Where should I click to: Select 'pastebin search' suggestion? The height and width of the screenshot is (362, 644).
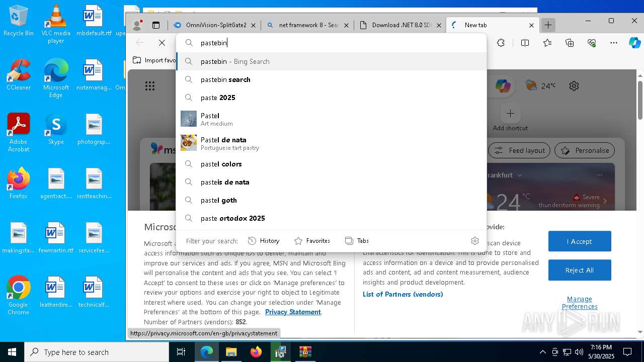coord(332,79)
